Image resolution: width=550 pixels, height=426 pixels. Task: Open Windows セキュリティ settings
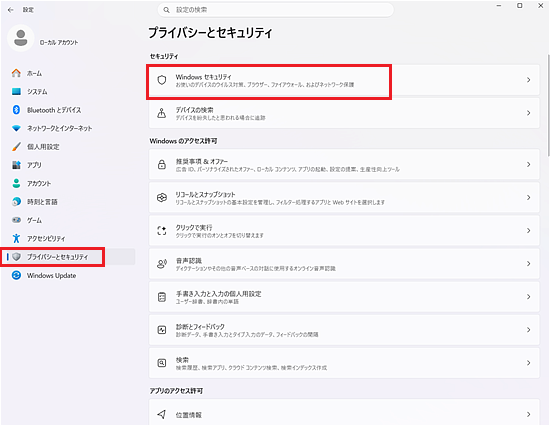[344, 80]
